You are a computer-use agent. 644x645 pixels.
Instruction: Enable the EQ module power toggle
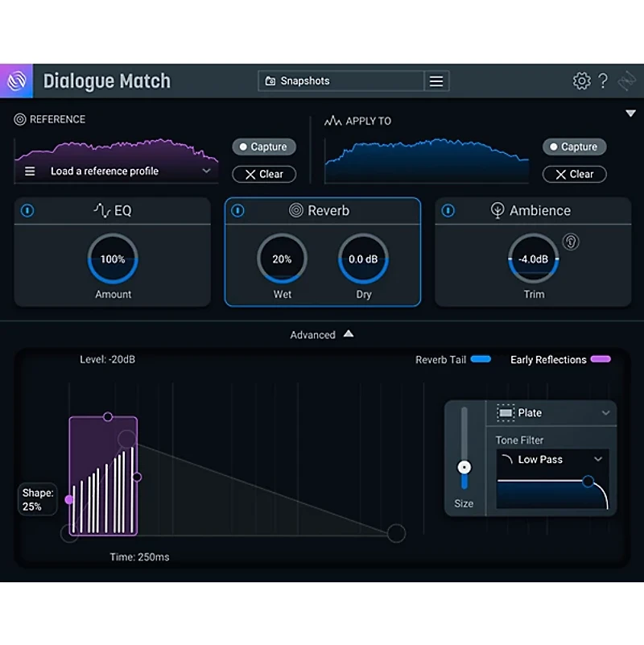tap(27, 210)
